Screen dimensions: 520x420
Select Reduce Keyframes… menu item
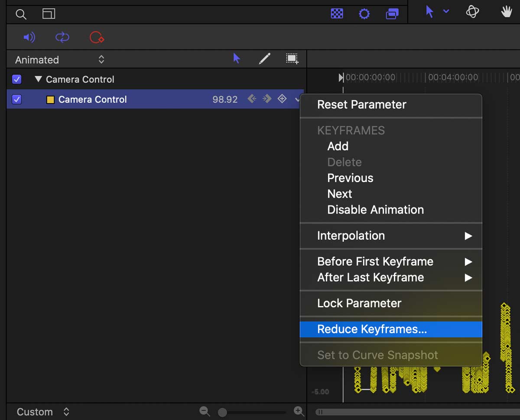click(391, 329)
